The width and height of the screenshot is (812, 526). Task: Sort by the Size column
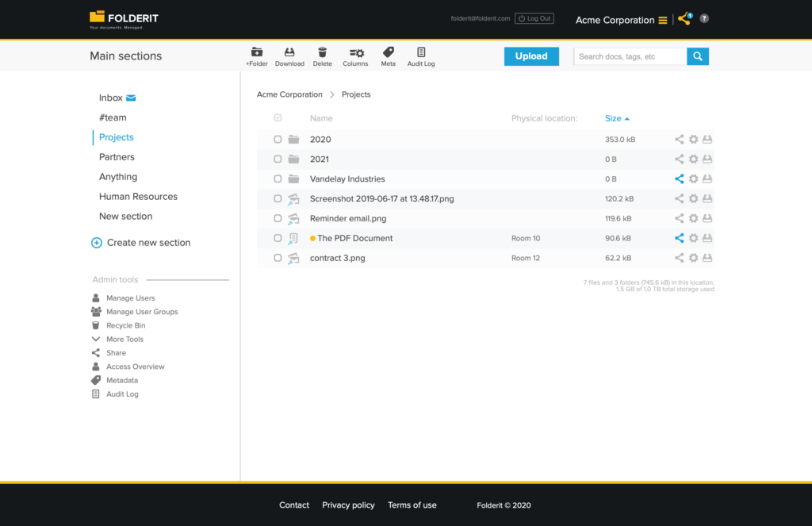click(617, 118)
